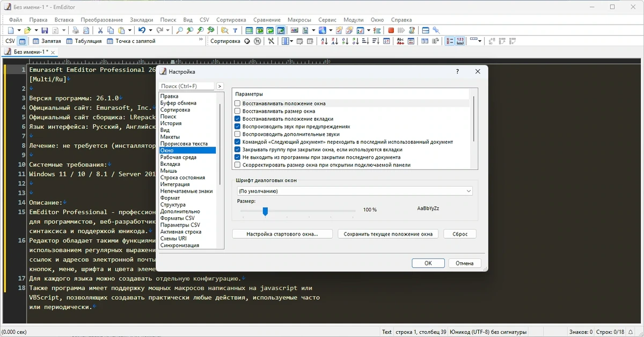Enable «Восстанавливать размер окна» checkbox
Screen dimensions: 644x337
[x=237, y=111]
